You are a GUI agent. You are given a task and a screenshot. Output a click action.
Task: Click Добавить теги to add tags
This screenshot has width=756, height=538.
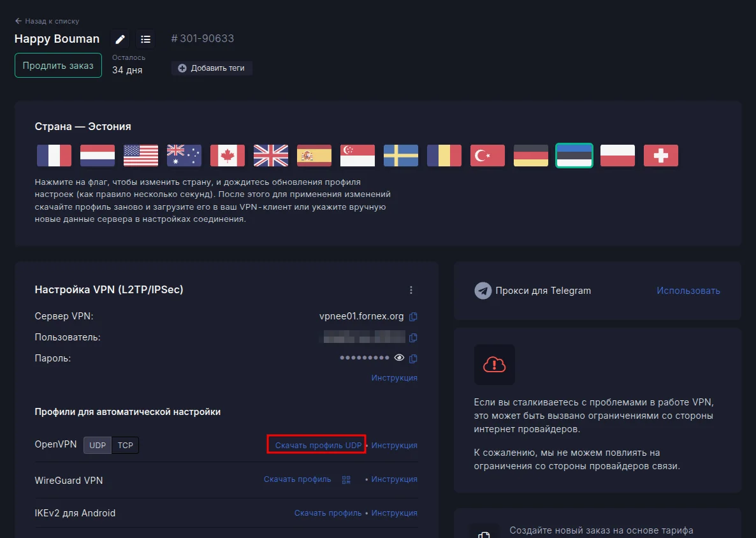click(x=212, y=68)
